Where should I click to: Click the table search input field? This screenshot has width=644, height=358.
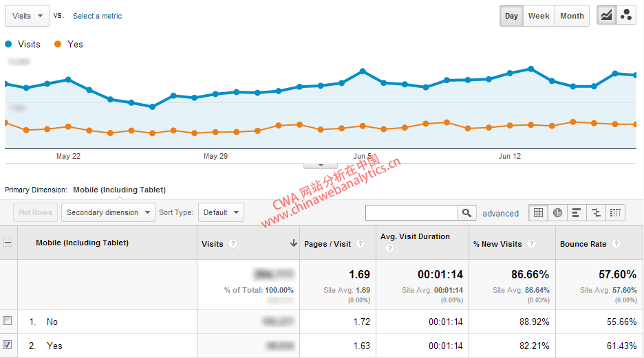(x=411, y=213)
